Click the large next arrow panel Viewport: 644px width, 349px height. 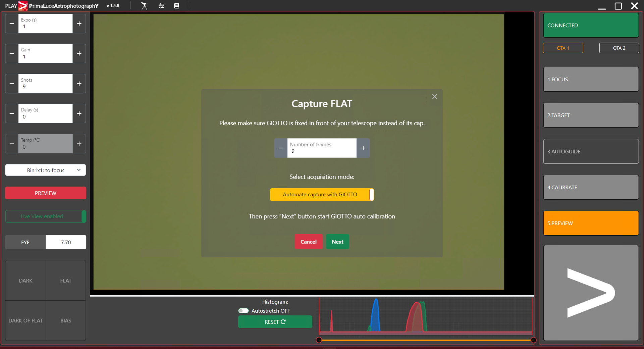coord(591,293)
